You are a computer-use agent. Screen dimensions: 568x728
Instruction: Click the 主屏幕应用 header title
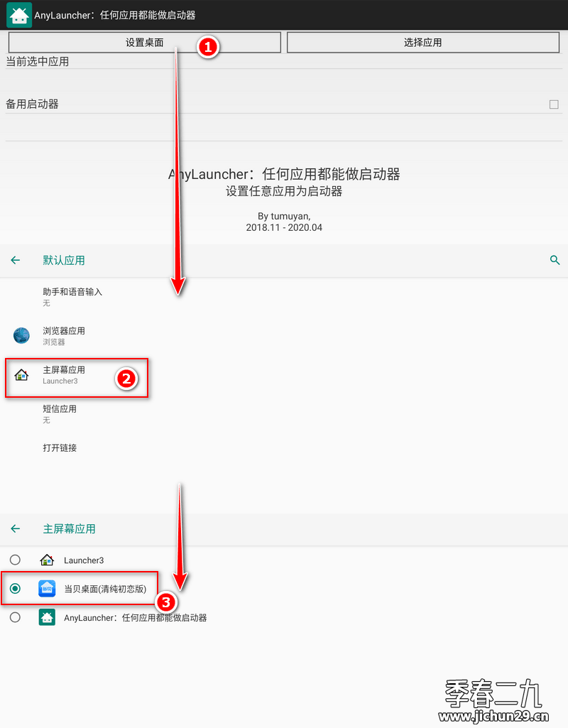69,529
